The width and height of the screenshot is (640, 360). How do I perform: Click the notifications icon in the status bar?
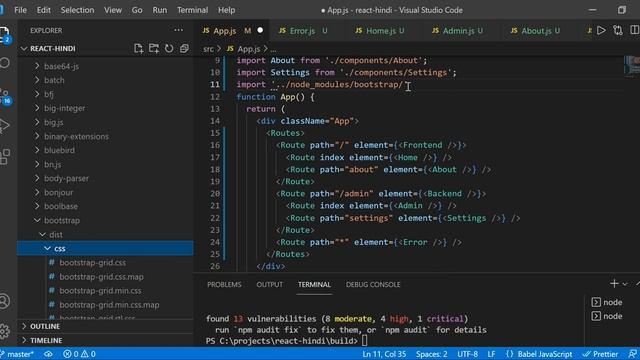click(633, 354)
